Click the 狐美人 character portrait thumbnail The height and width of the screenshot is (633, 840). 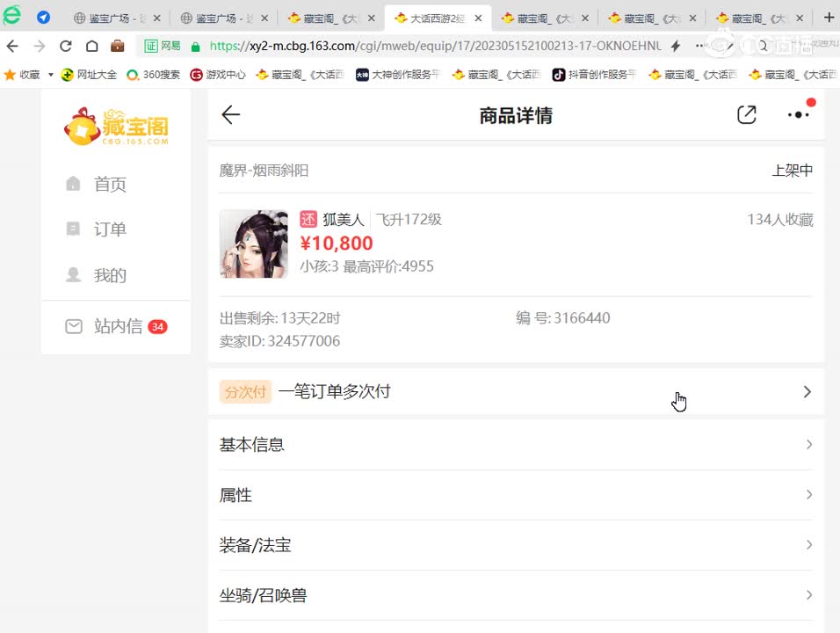click(253, 244)
